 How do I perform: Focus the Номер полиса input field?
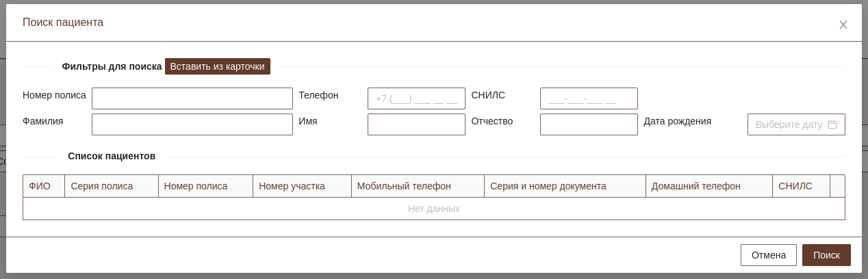[192, 98]
